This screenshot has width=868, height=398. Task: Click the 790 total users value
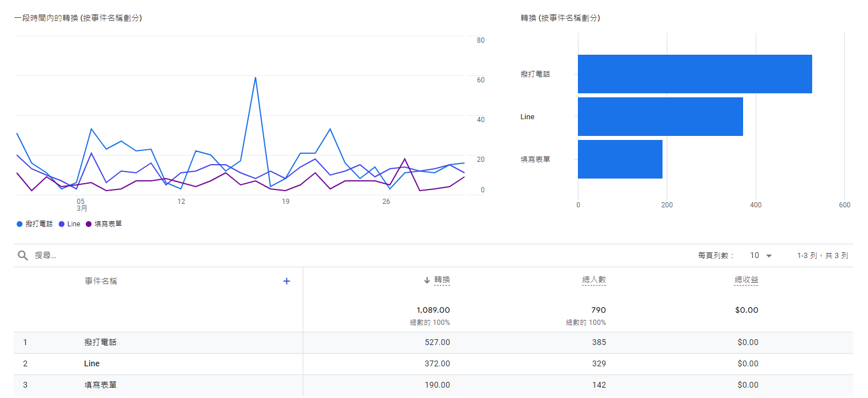click(599, 310)
